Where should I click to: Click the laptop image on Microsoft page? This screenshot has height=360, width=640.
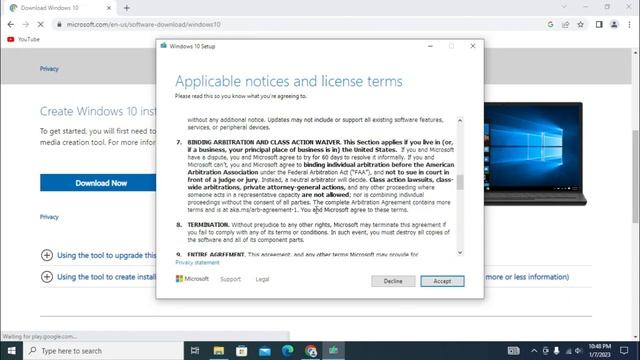point(535,153)
